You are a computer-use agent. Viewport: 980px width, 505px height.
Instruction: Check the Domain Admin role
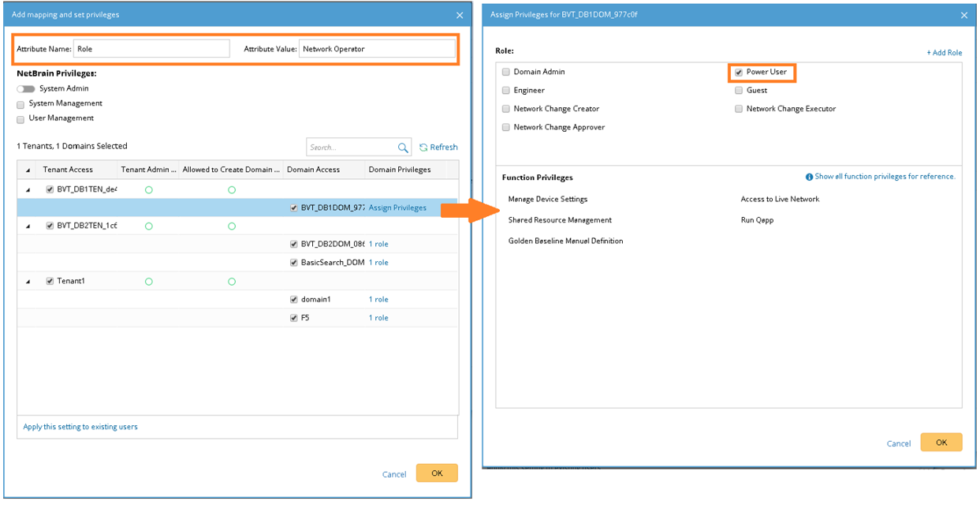[x=506, y=73]
